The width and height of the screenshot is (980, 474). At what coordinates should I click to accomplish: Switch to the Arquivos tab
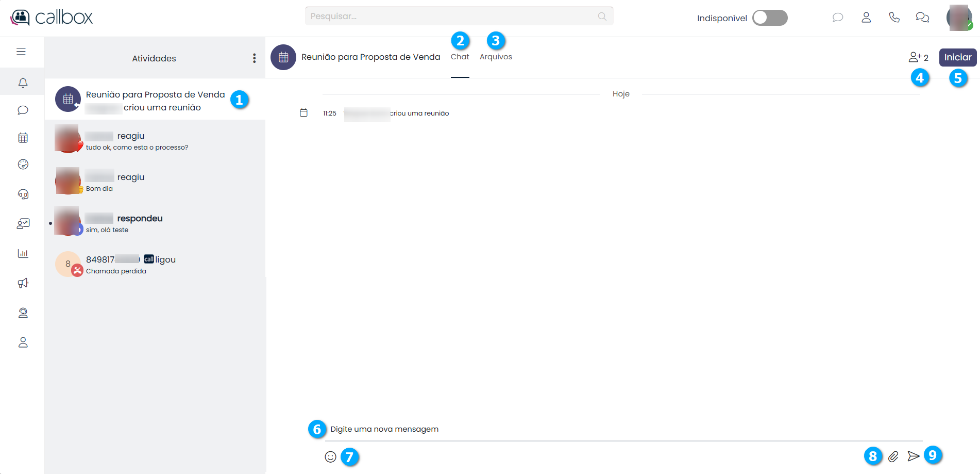tap(496, 57)
